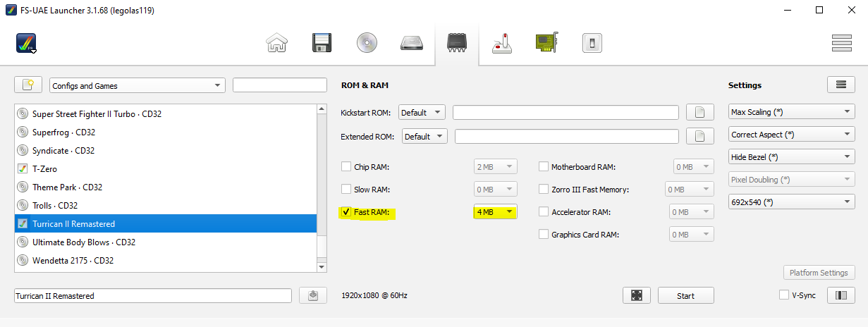This screenshot has height=327, width=868.
Task: Expand the Configs and Games dropdown
Action: click(137, 85)
